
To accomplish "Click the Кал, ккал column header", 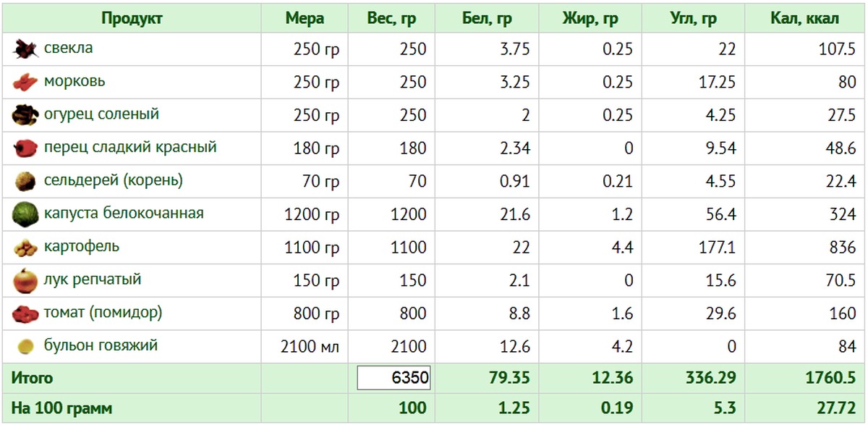I will click(x=805, y=19).
